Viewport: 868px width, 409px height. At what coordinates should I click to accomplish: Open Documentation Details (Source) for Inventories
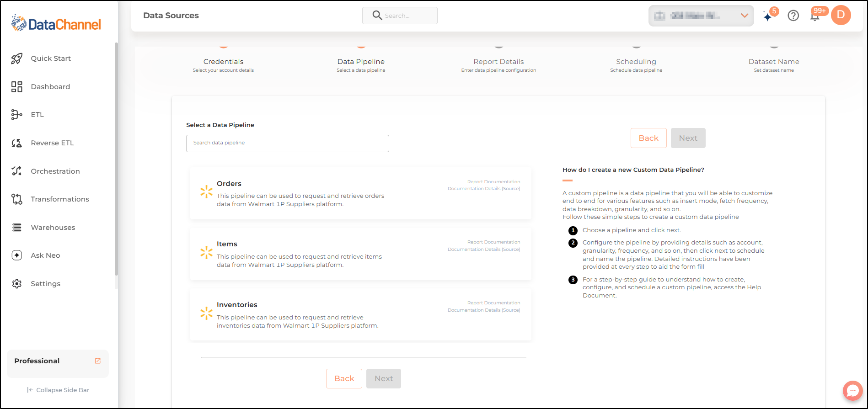(484, 310)
